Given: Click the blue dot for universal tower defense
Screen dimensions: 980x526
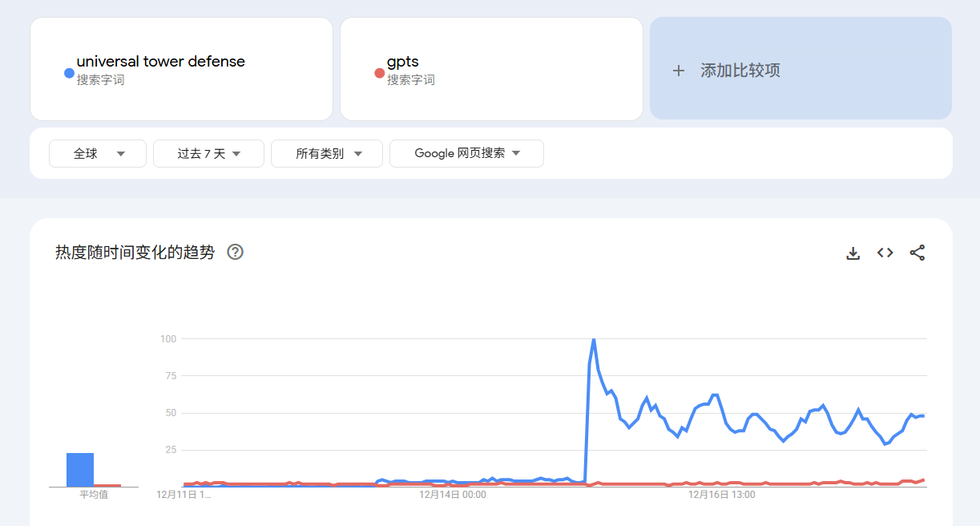Looking at the screenshot, I should click(x=69, y=73).
